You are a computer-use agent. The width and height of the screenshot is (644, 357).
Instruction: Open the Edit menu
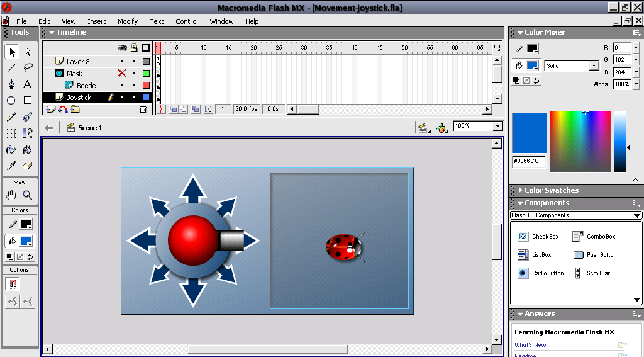(x=44, y=21)
